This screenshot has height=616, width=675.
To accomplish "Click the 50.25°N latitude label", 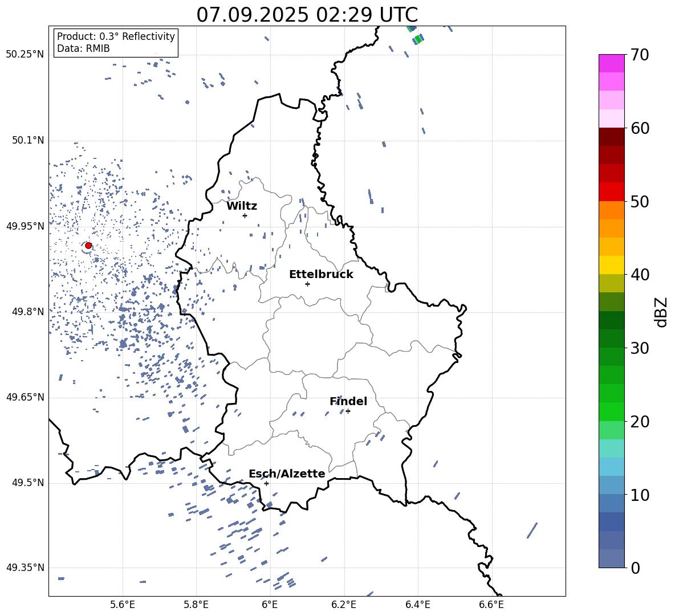I will (x=25, y=55).
